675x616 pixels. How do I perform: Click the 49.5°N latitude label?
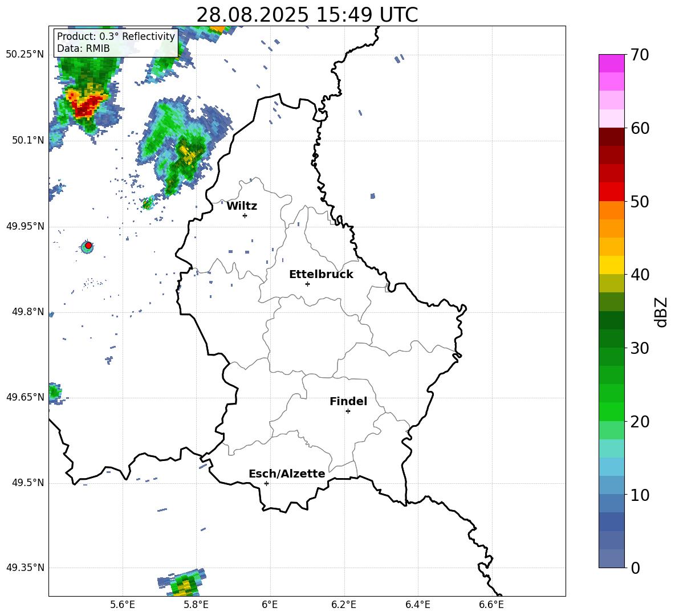pos(28,483)
